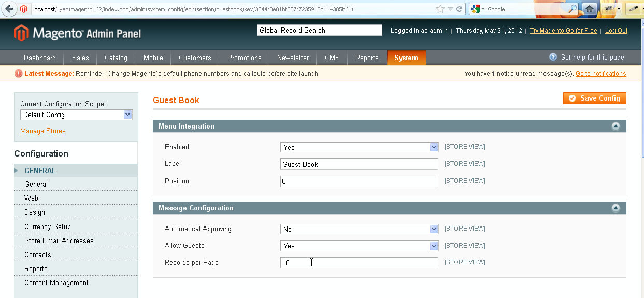Click the magnifier icon in Google search box

tap(573, 9)
